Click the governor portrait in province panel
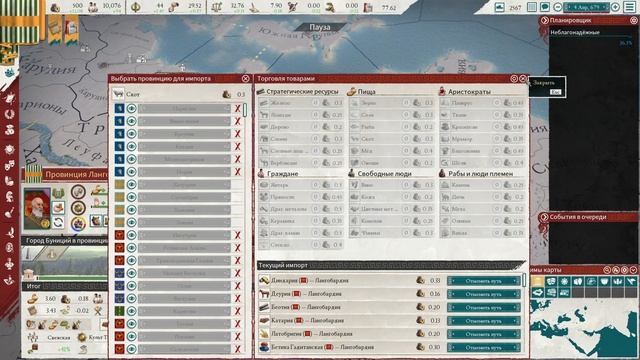 point(37,208)
